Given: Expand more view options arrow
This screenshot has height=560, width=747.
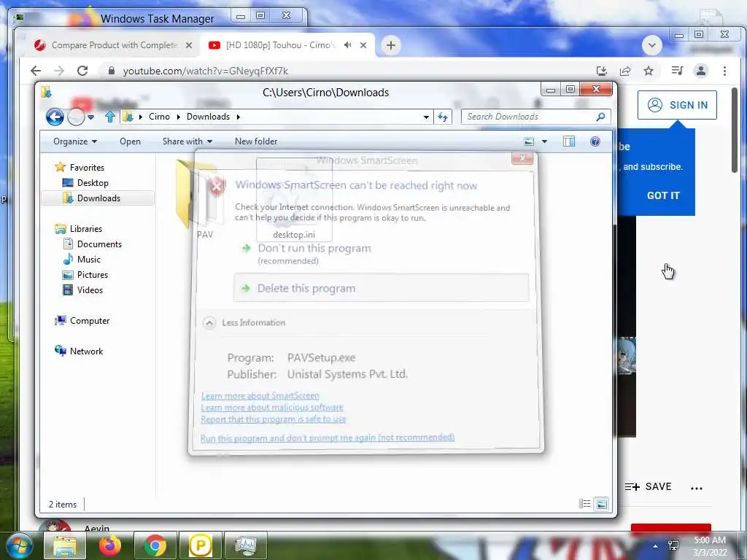Looking at the screenshot, I should (544, 141).
